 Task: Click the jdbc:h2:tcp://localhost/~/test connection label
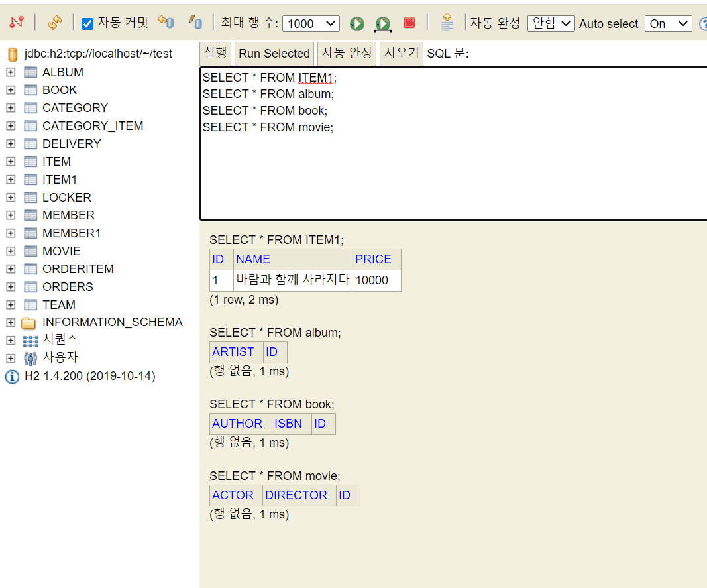[98, 54]
